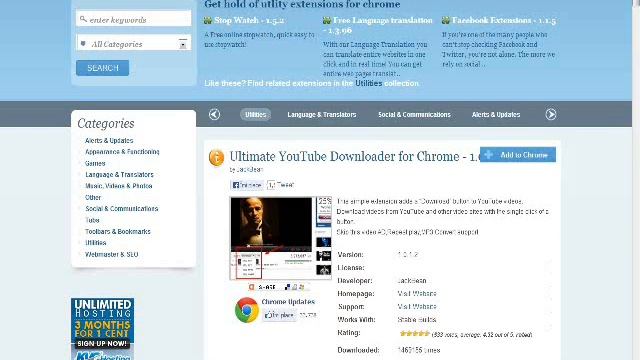Image resolution: width=640 pixels, height=360 pixels.
Task: Click the magnifier icon in search field
Action: (x=83, y=19)
